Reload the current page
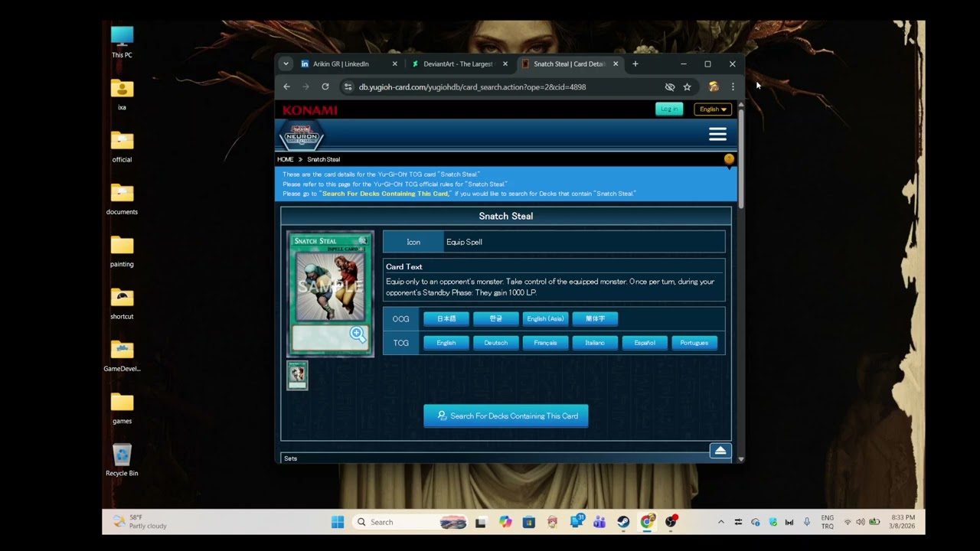 (325, 87)
